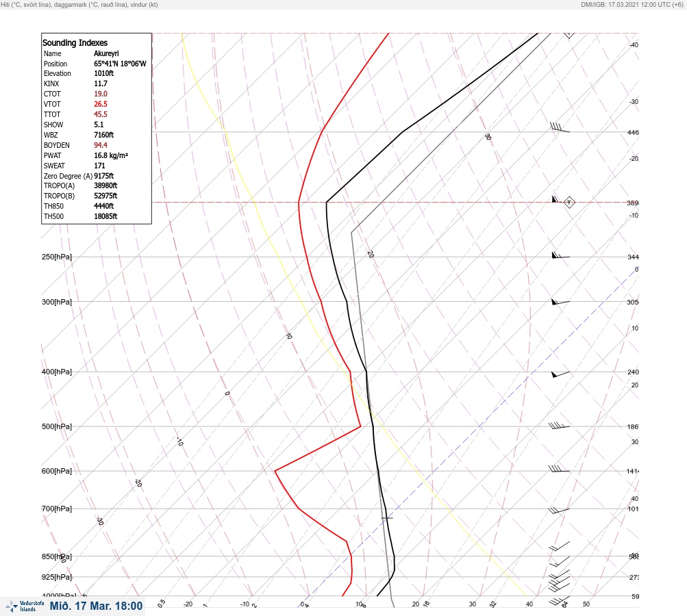The width and height of the screenshot is (687, 616).
Task: Click the Hiti, daggarmark, vindur legend header
Action: (79, 4)
